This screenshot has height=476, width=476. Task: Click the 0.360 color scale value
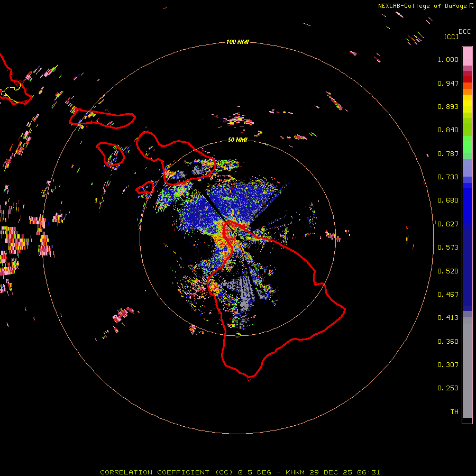448,342
